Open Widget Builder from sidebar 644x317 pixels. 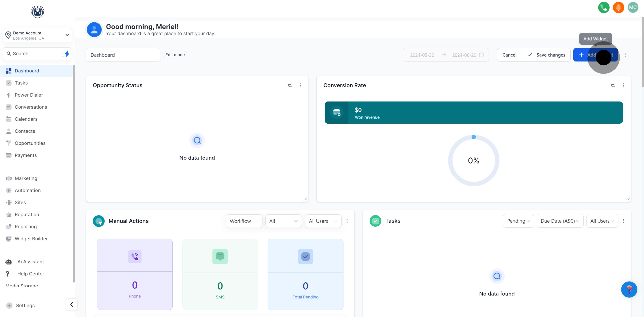point(31,239)
